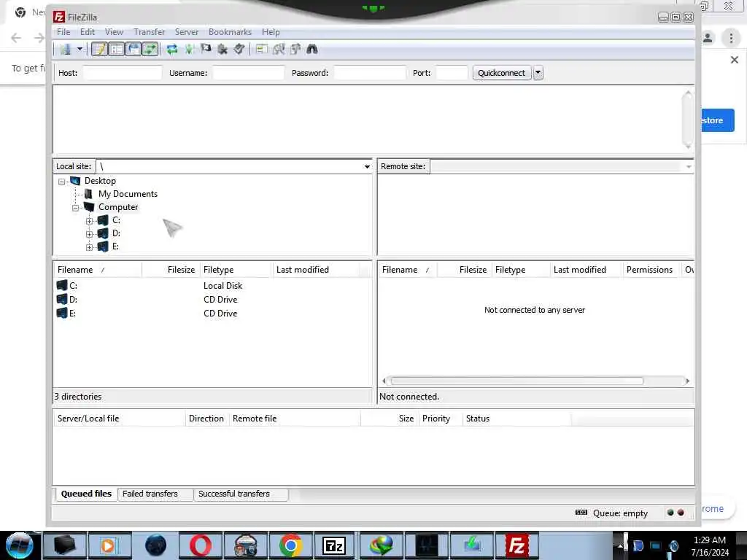Click the Direction column header in queue
This screenshot has height=560, width=747.
pyautogui.click(x=206, y=419)
